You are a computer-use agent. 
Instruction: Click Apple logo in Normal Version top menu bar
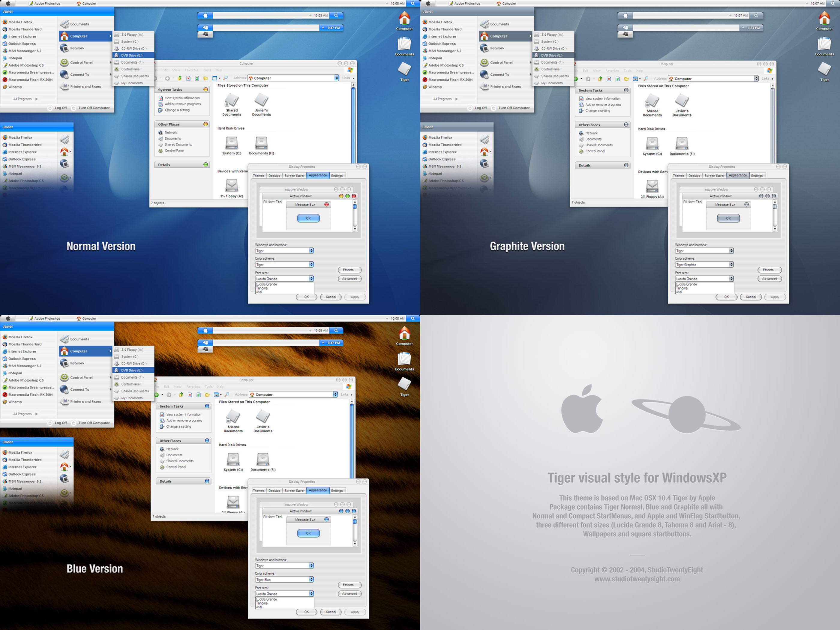[x=8, y=3]
